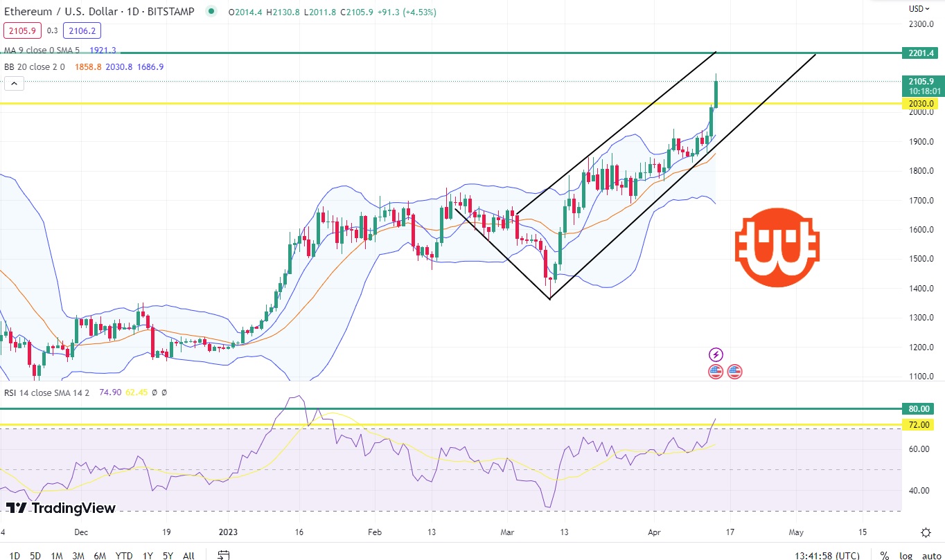Click the BB upper value 2030.8
This screenshot has height=560, width=945.
pos(120,66)
